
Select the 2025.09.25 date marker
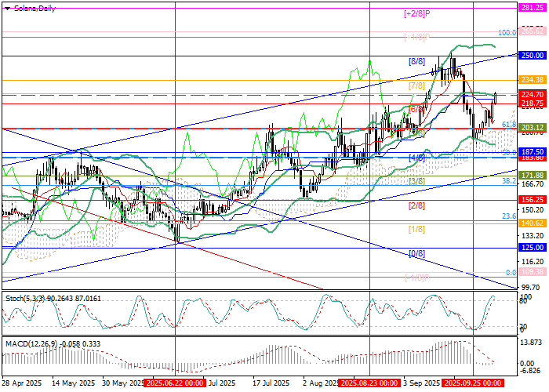point(472,384)
